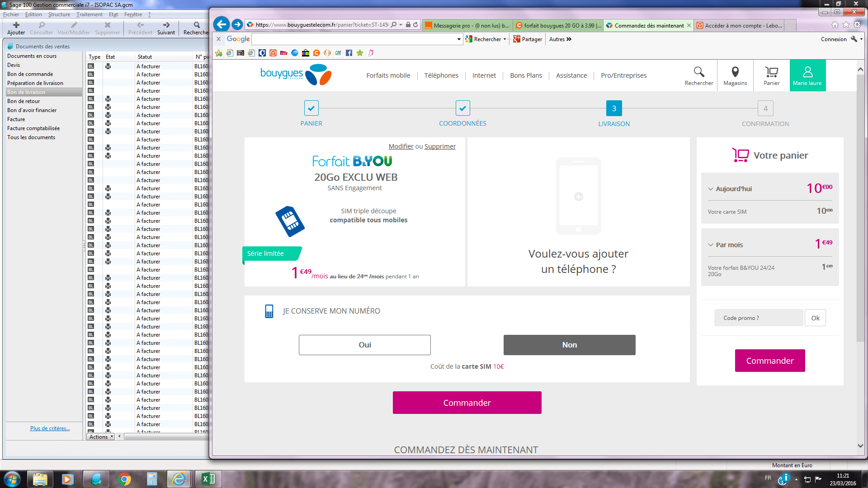Open the Marie laure account icon
This screenshot has width=868, height=488.
(807, 72)
